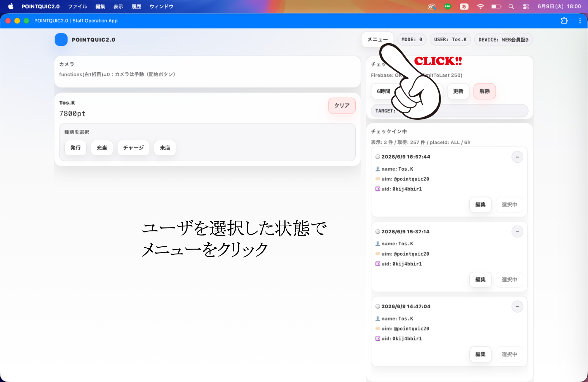Click 選択中 on the 15:37:14 card

click(509, 280)
